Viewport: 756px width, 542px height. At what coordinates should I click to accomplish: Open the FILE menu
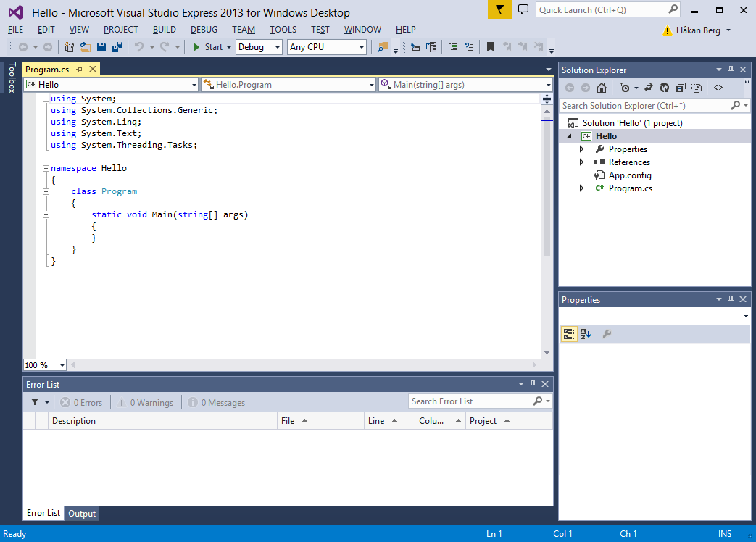(x=15, y=30)
